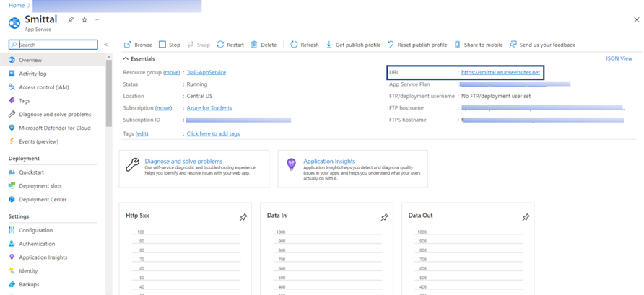The width and height of the screenshot is (644, 295).
Task: Close the Smittal blade
Action: (637, 19)
